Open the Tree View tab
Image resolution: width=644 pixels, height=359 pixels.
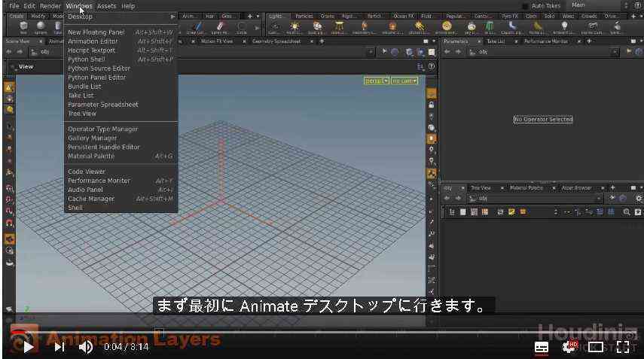click(x=481, y=188)
